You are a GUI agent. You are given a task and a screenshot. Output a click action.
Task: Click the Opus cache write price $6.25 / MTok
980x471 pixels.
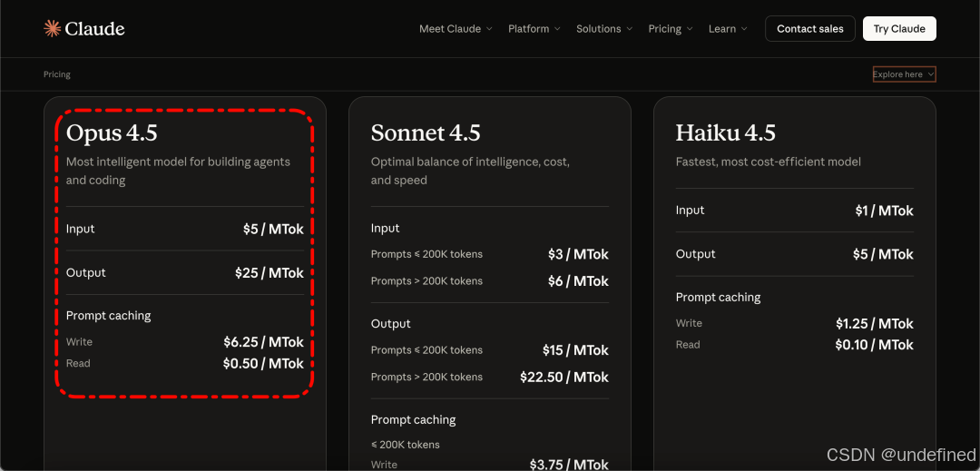pos(264,342)
